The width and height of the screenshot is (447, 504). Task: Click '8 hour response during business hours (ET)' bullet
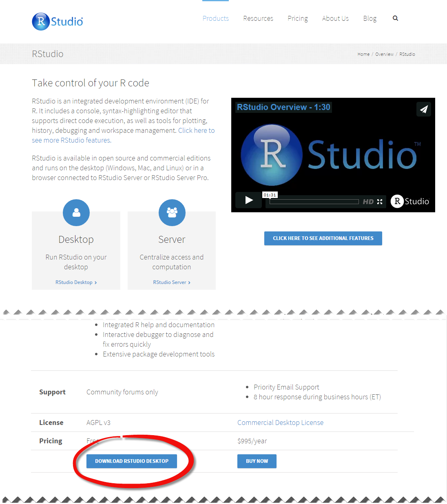[317, 397]
